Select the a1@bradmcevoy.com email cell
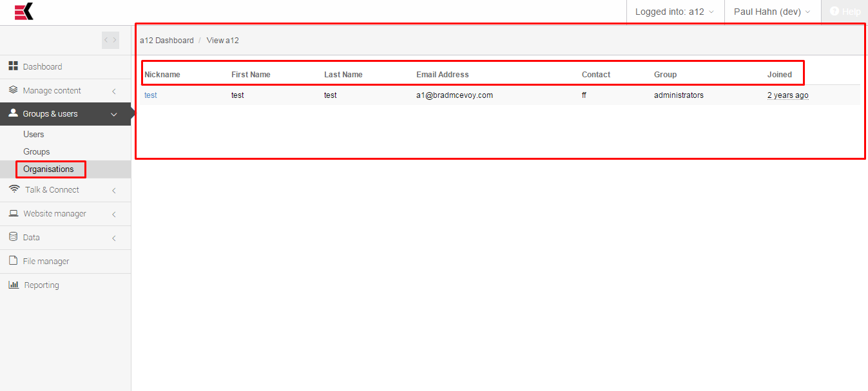 coord(454,95)
